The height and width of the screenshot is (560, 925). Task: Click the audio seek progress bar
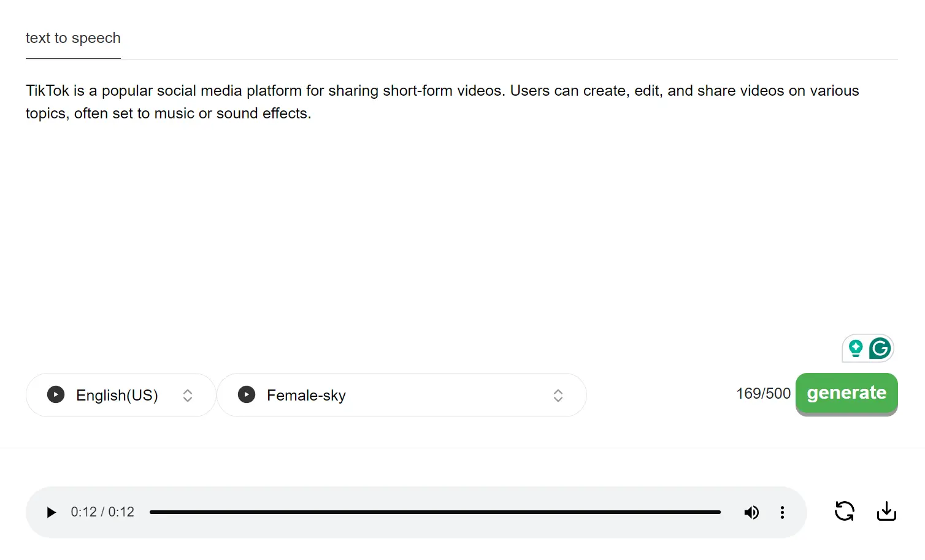point(434,512)
